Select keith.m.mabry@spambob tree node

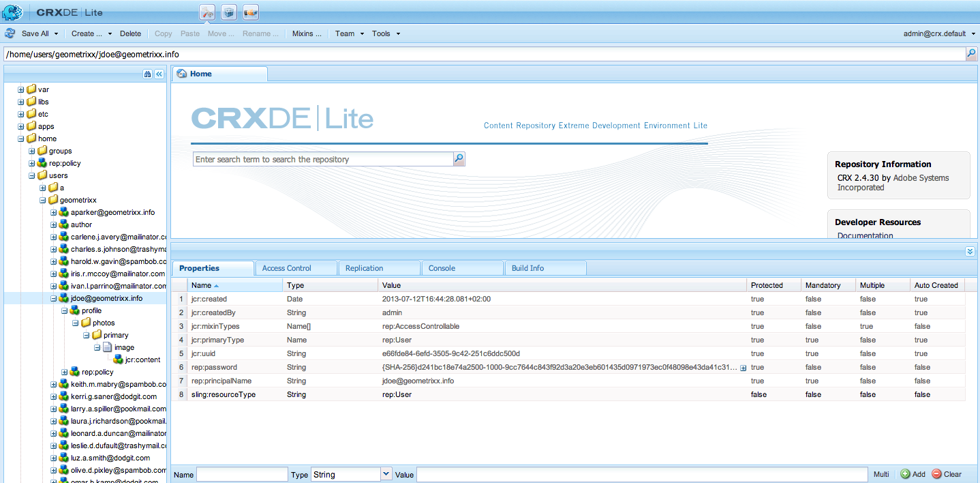119,384
